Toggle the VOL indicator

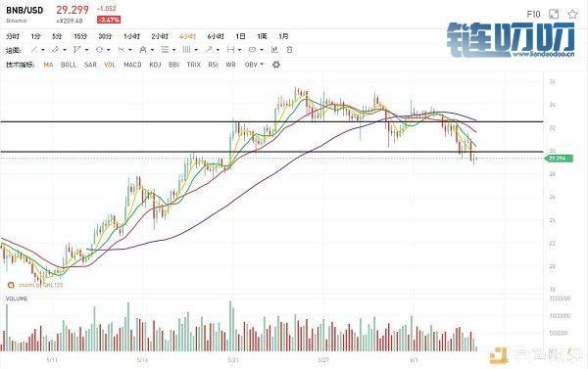110,65
